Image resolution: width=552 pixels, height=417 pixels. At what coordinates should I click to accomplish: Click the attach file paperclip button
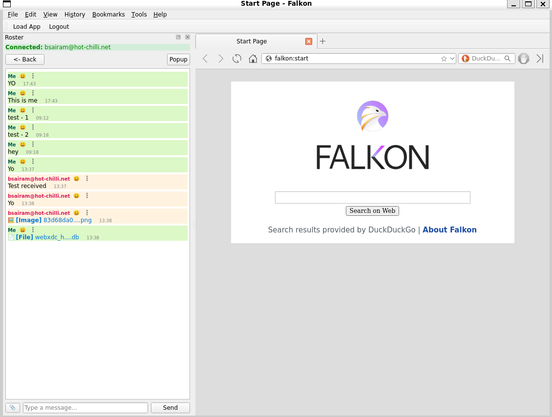tap(12, 407)
